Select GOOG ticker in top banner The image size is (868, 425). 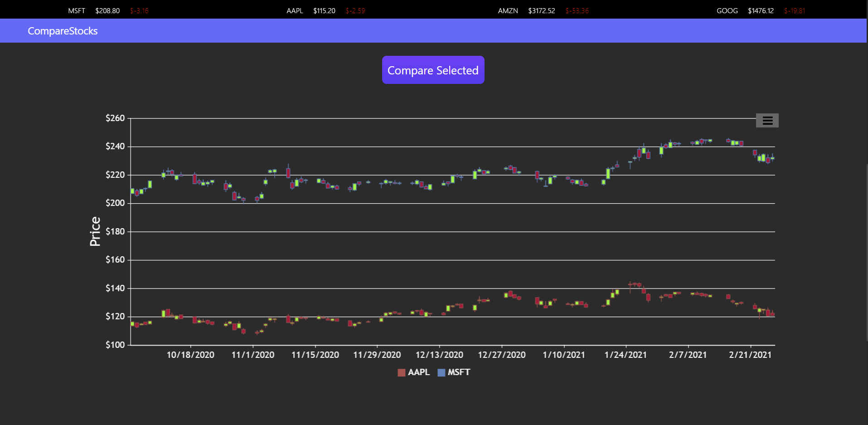tap(727, 10)
